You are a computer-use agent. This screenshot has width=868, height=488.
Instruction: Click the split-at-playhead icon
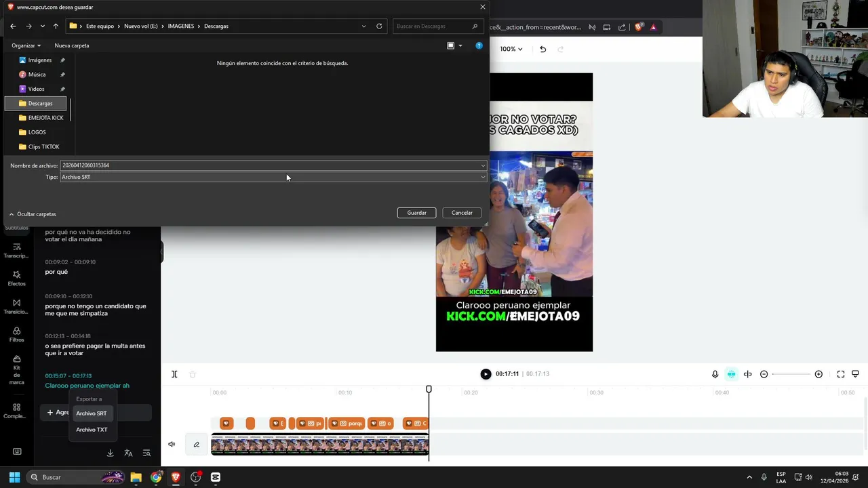(x=748, y=374)
